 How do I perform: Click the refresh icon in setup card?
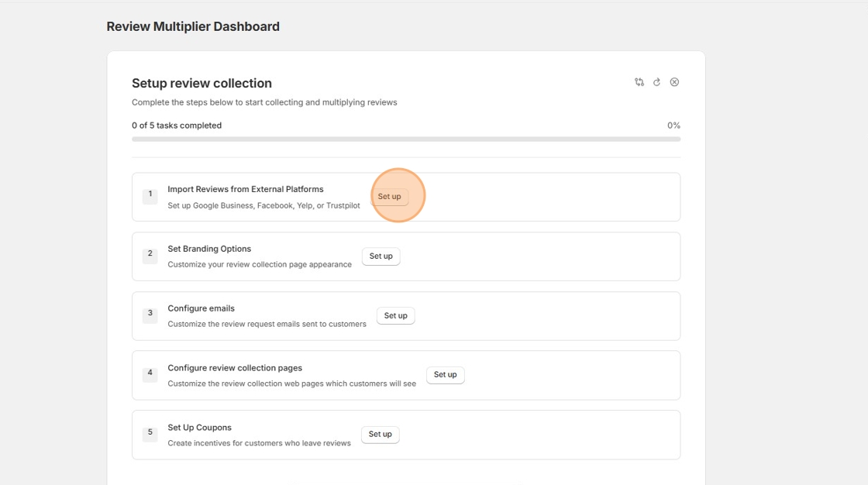coord(656,82)
